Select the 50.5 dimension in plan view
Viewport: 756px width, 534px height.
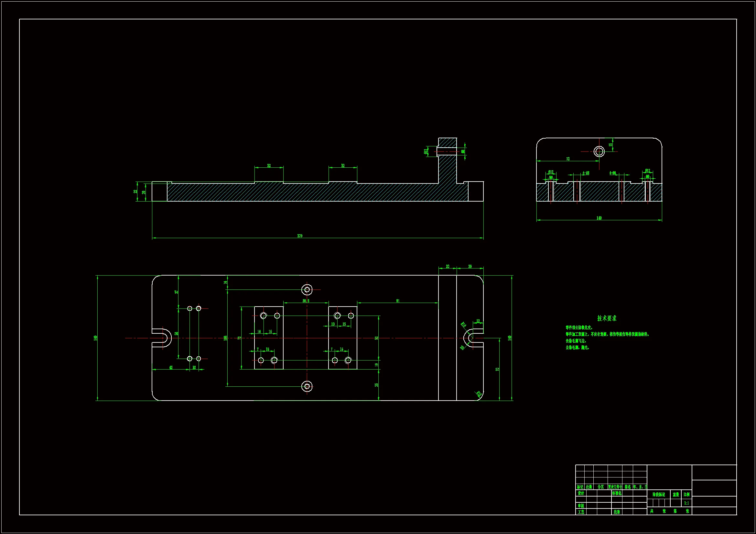(306, 301)
